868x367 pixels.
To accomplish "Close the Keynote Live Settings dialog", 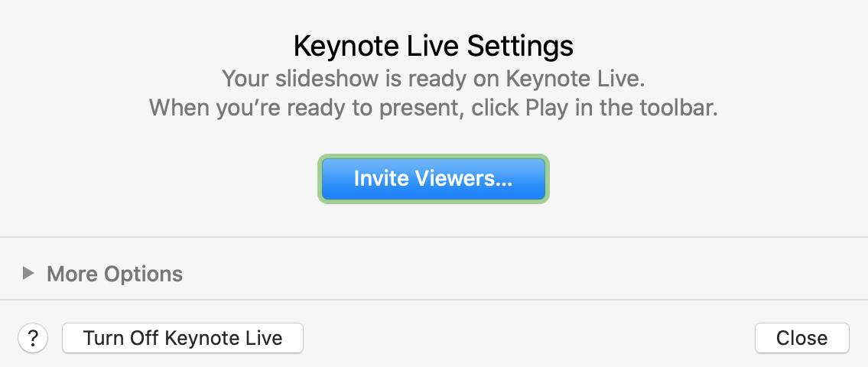I will pos(801,338).
